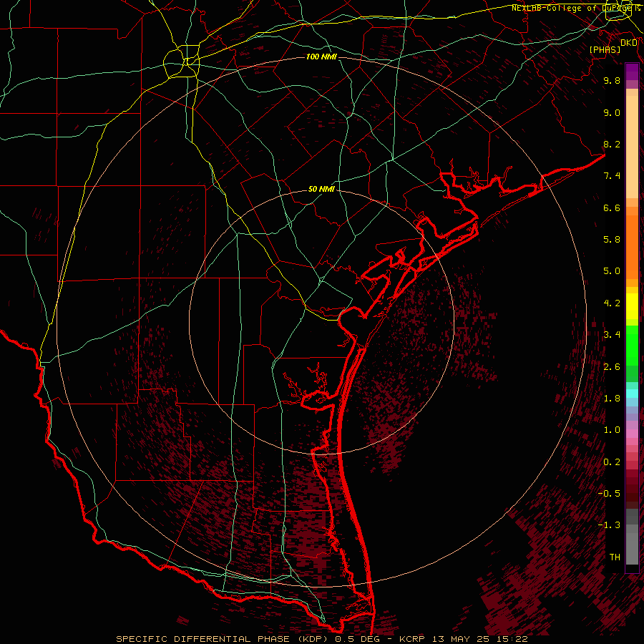Click the 4.2 scale value
644x644 pixels.
(612, 303)
